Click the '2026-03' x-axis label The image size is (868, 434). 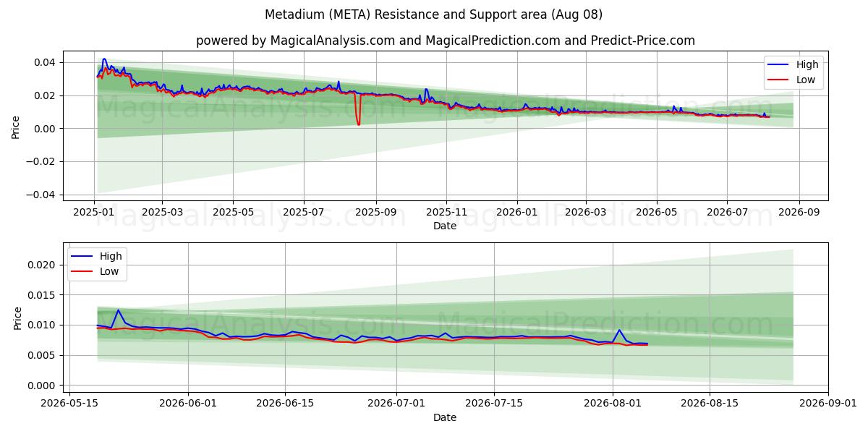(x=586, y=213)
